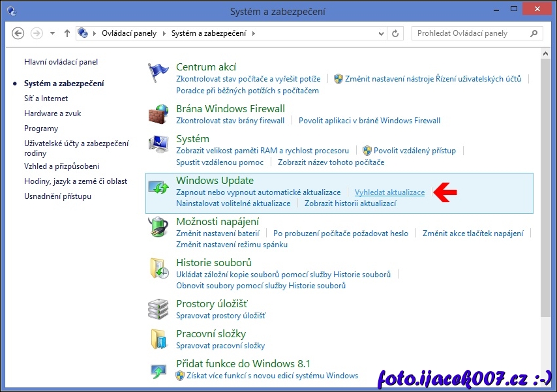
Task: Open the Historie souborů folder icon
Action: 158,268
